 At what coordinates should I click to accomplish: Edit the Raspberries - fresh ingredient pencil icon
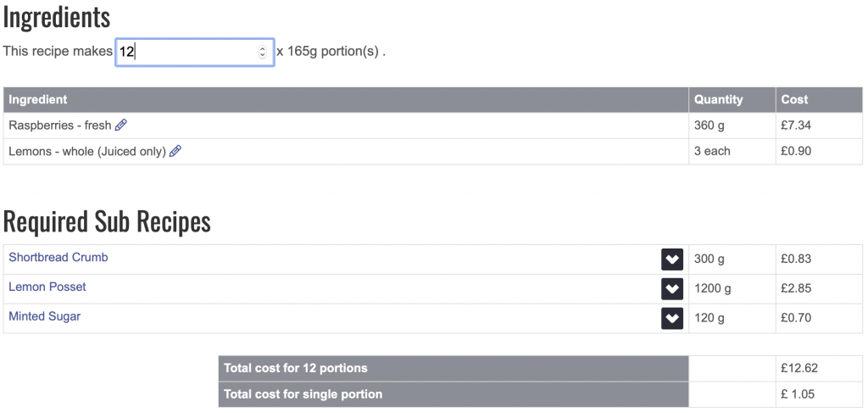(120, 126)
